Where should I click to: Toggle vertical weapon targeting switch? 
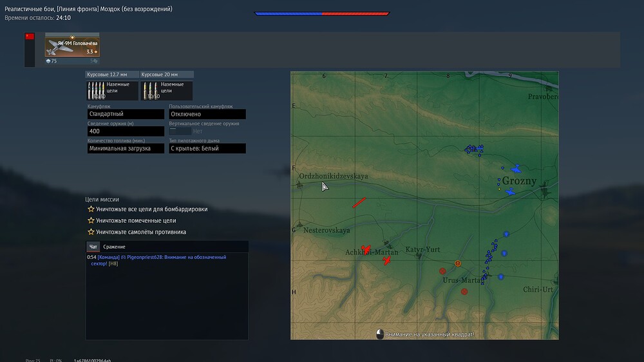tap(180, 131)
